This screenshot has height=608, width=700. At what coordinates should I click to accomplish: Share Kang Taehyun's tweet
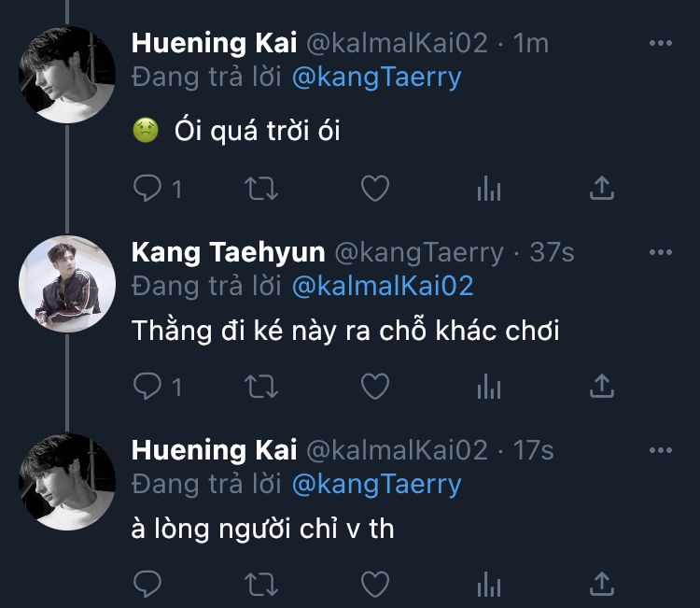tap(603, 385)
